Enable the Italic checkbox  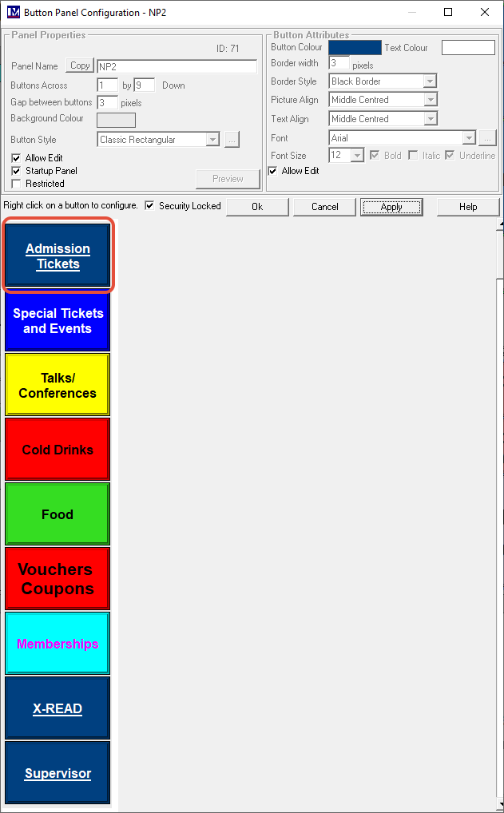coord(413,156)
